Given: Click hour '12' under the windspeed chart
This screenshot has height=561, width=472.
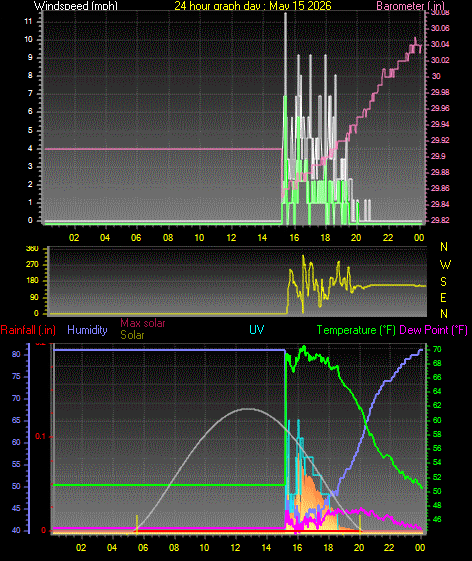Looking at the screenshot, I should tap(231, 238).
